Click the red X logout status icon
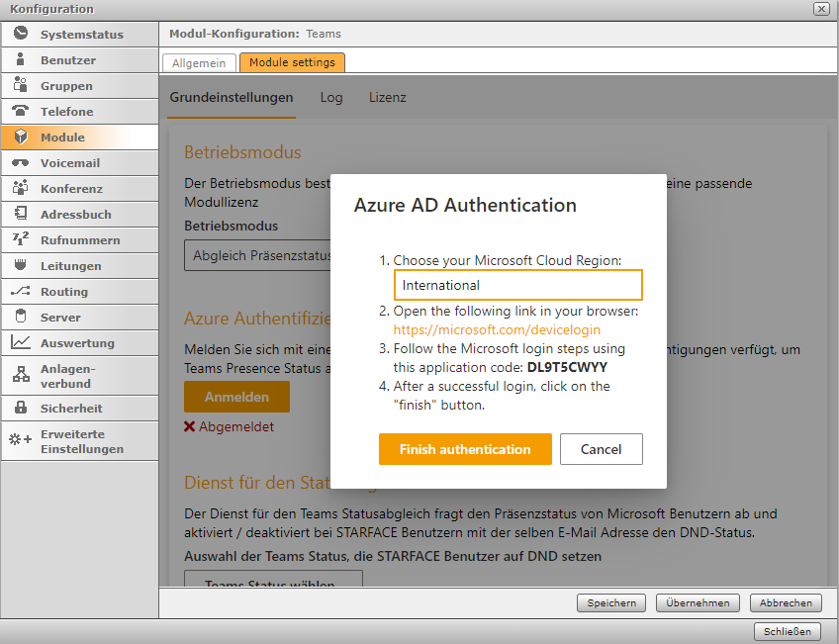 (x=189, y=426)
